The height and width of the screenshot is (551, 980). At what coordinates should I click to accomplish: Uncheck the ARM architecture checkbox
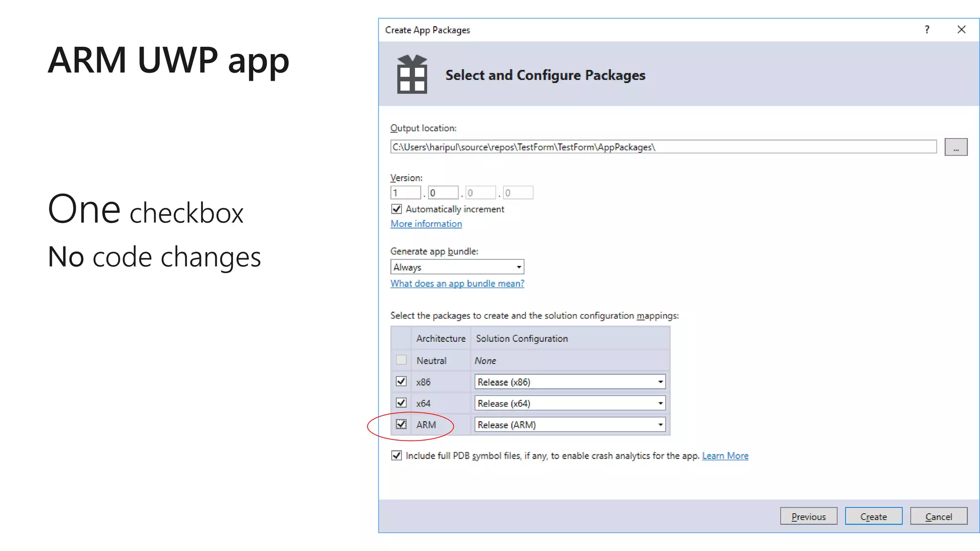401,424
